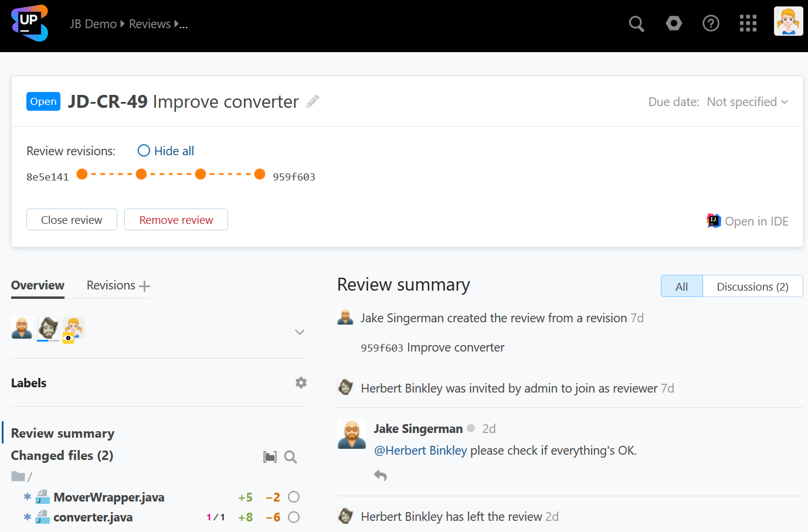Search within changed files
Screen dimensions: 808x532
290,457
